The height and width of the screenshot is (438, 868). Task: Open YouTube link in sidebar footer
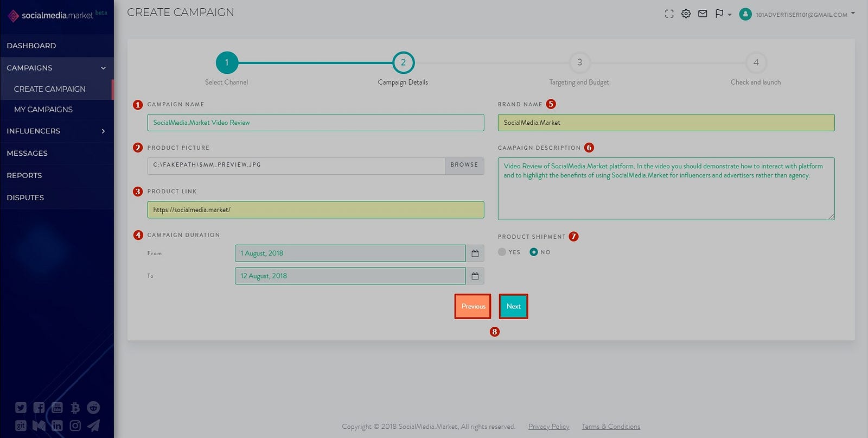pyautogui.click(x=57, y=408)
